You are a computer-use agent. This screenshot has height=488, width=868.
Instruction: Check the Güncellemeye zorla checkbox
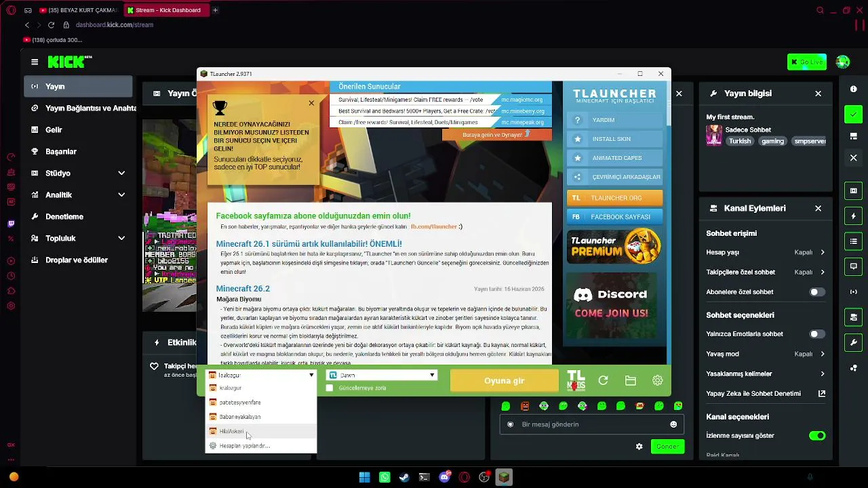[x=330, y=388]
